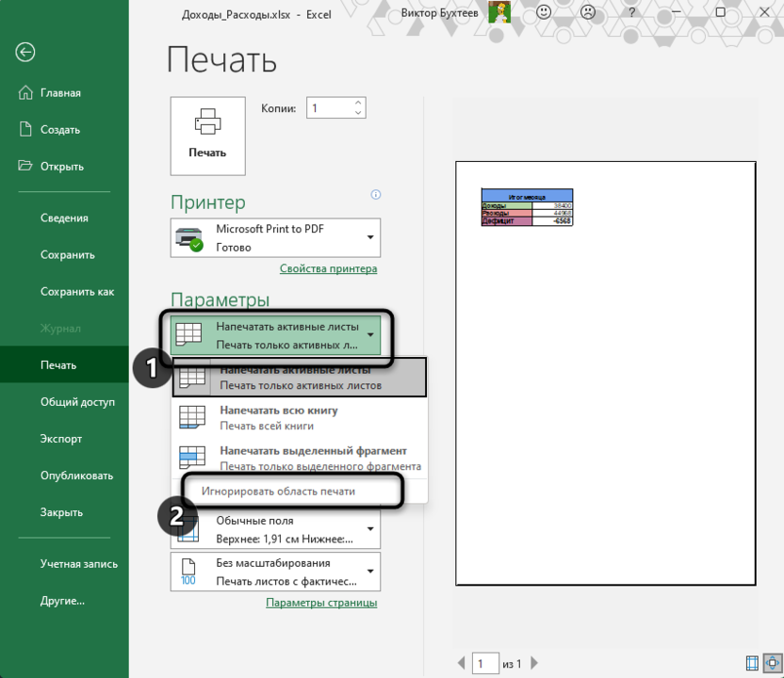Click the back arrow icon
784x678 pixels.
(25, 53)
